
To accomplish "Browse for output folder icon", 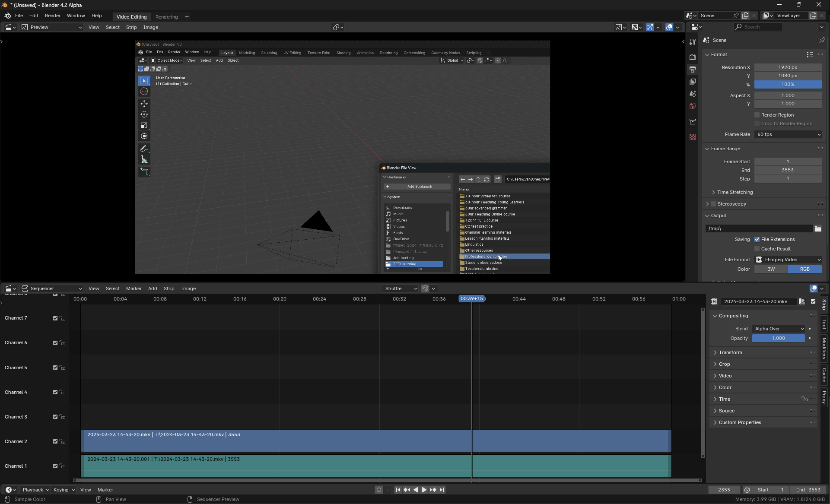I will coord(818,228).
